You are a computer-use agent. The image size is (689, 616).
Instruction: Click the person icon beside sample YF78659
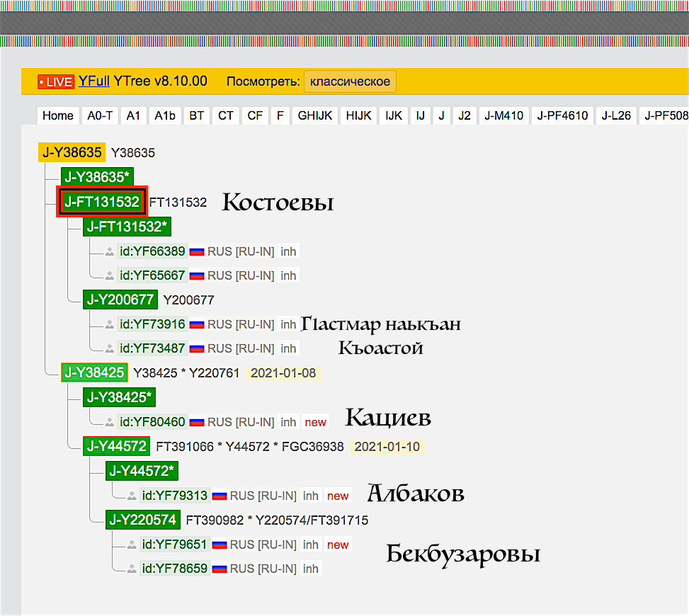pos(132,569)
